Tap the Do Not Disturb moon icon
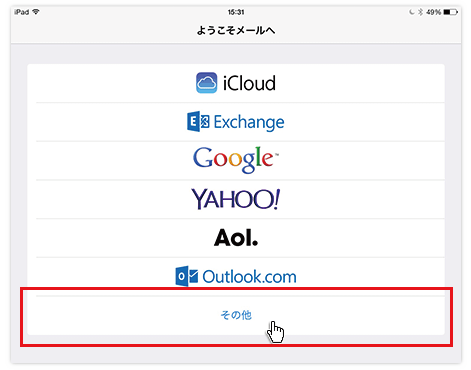 (x=412, y=12)
